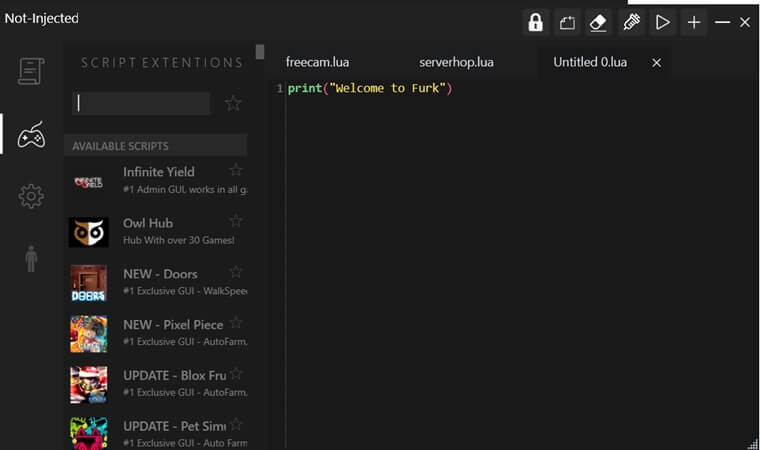This screenshot has height=450, width=760.
Task: Click the Not-Injected status text
Action: [x=42, y=18]
